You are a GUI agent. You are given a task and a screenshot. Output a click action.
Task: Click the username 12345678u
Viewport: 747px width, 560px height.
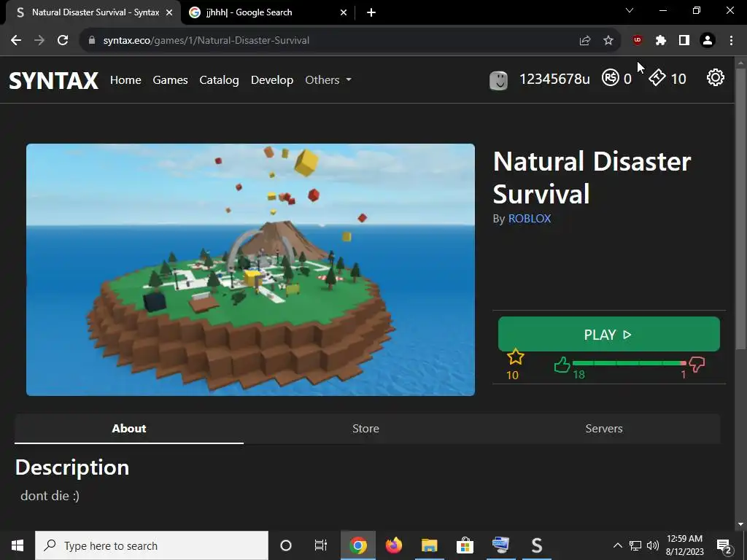pos(554,79)
